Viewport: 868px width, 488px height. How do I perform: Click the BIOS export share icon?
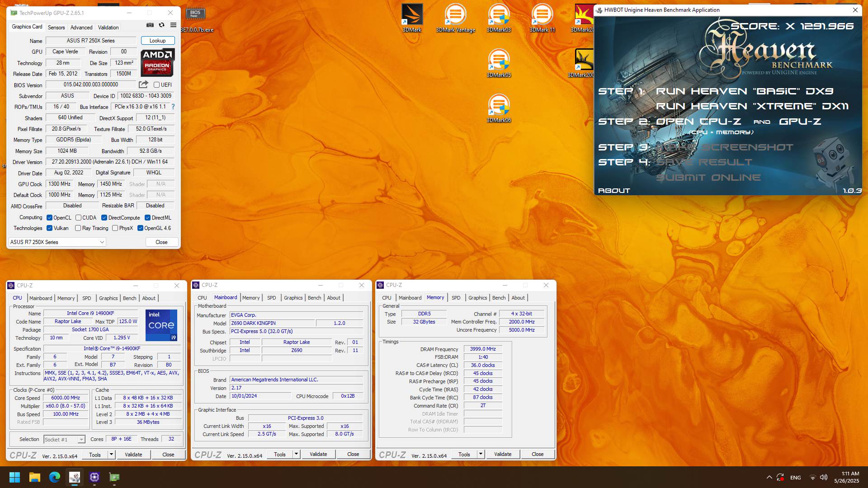(x=143, y=84)
